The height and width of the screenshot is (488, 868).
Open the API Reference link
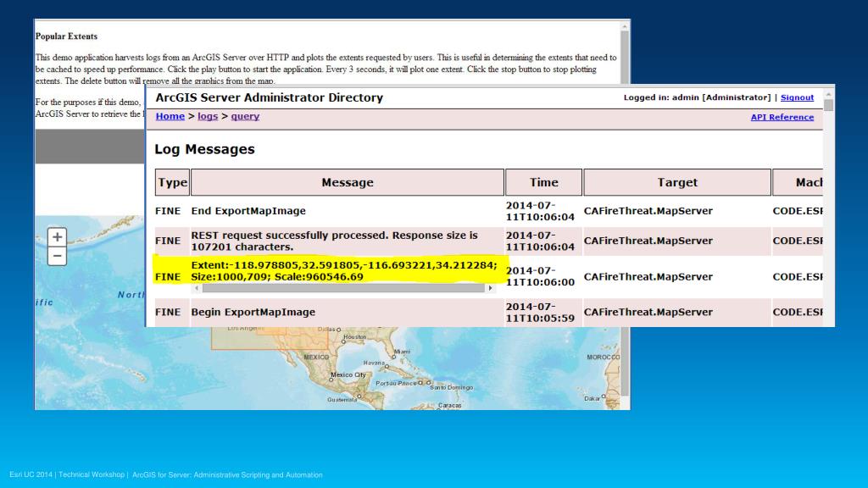(x=782, y=117)
